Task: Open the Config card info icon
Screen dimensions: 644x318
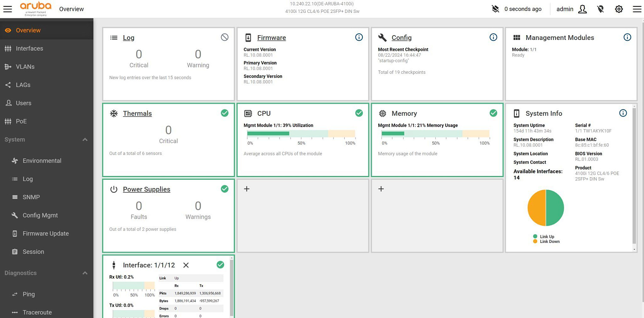Action: [x=493, y=37]
